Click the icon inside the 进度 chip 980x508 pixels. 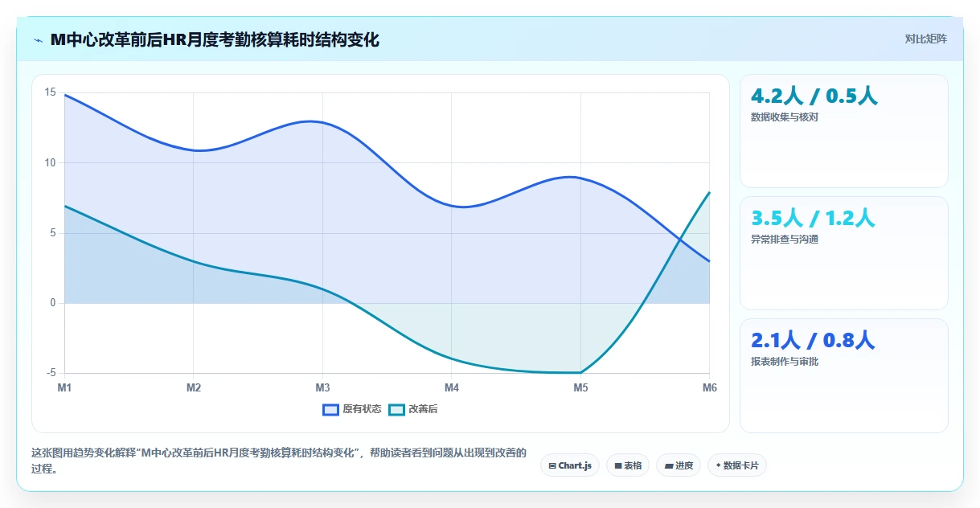668,465
